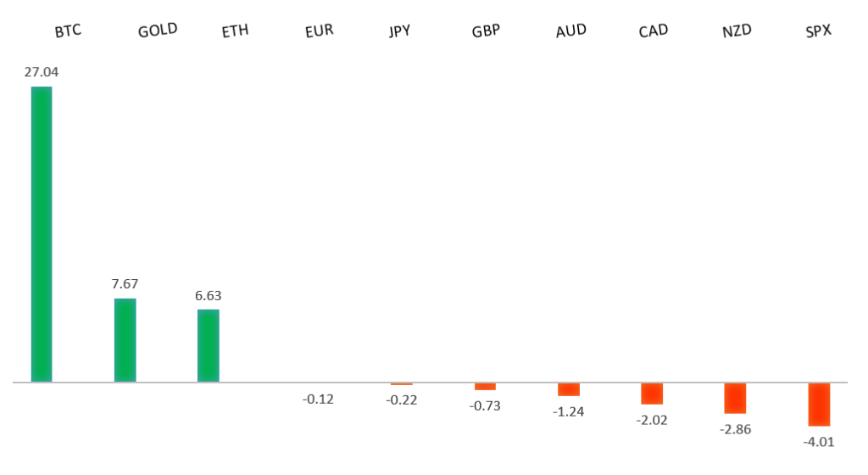Click the -2.86 data label
Image resolution: width=868 pixels, height=475 pixels.
[734, 428]
